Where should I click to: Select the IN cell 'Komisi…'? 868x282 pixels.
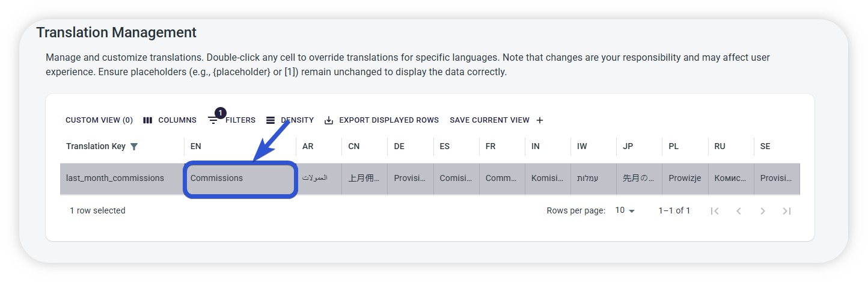pos(547,179)
